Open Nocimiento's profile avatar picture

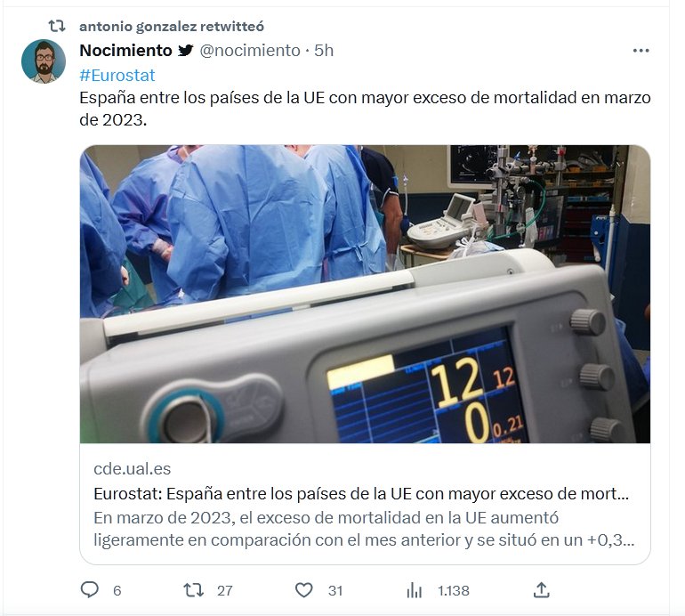43,61
